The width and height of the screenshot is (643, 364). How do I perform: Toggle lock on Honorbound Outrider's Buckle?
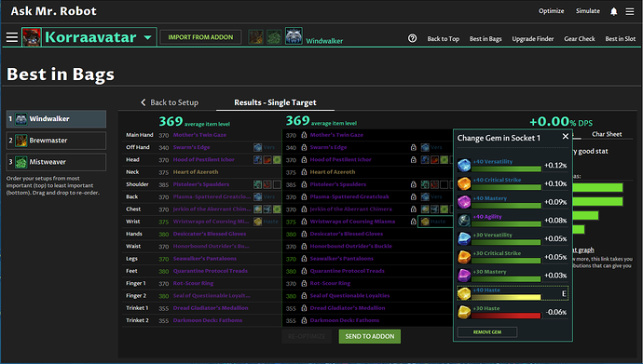(304, 247)
